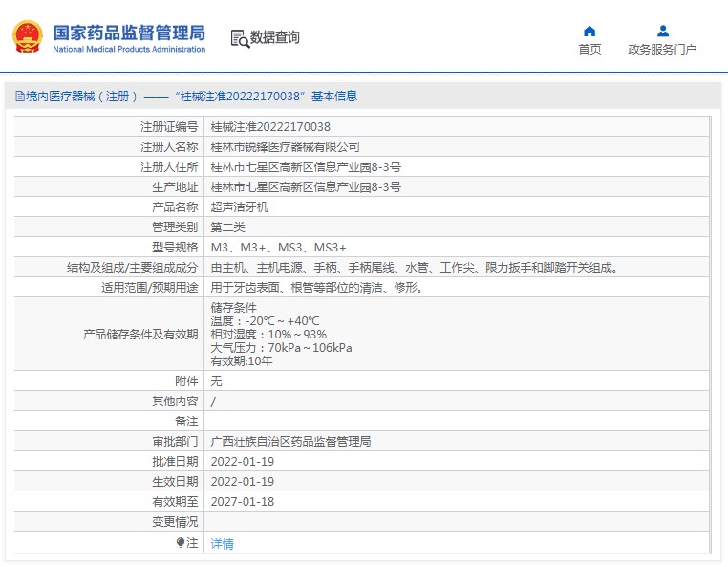
Task: Click the 生产地址 address value
Action: (306, 187)
